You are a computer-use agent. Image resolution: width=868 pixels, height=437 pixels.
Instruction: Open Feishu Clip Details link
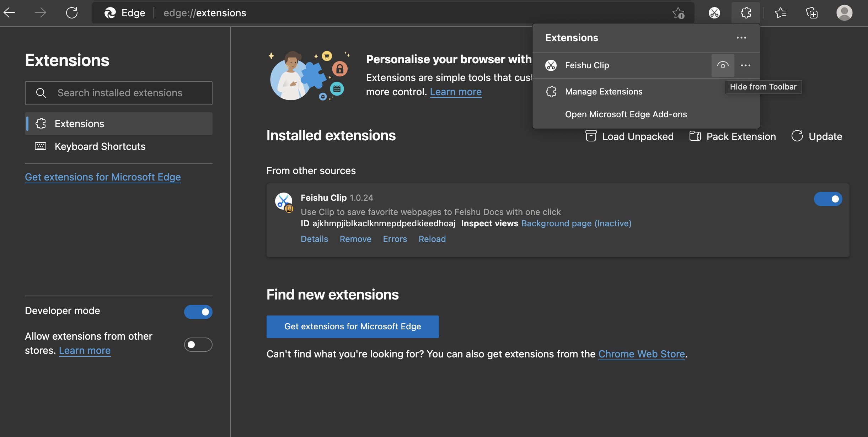tap(314, 239)
